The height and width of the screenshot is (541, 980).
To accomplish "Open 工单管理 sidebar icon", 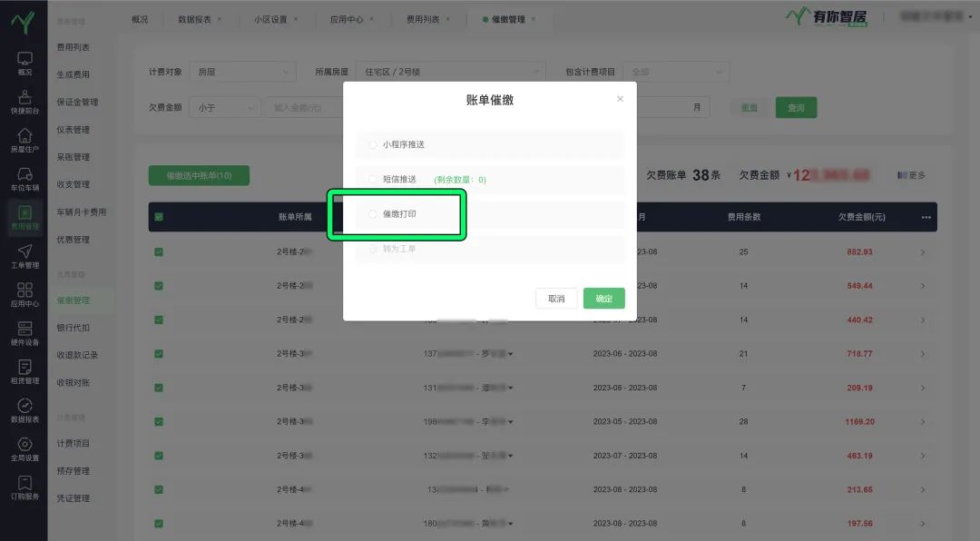I will point(24,257).
